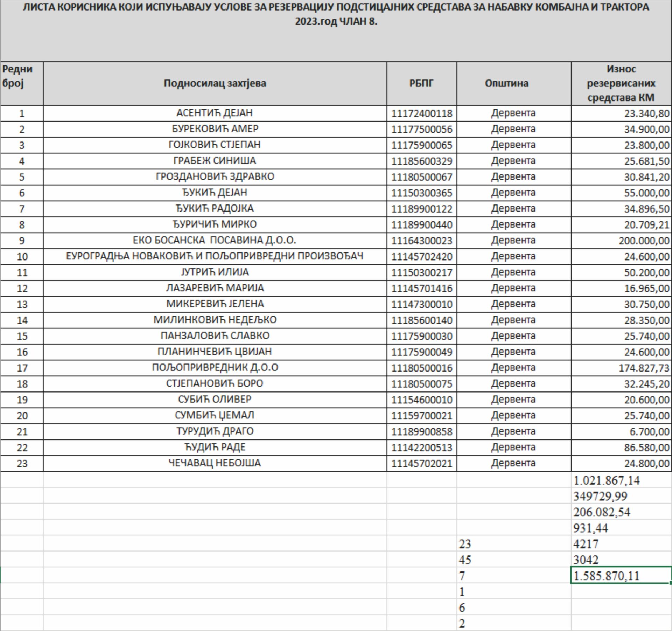Click the cell ЈУТРИЋ ИЛИЈА
The width and height of the screenshot is (672, 631).
coord(215,272)
